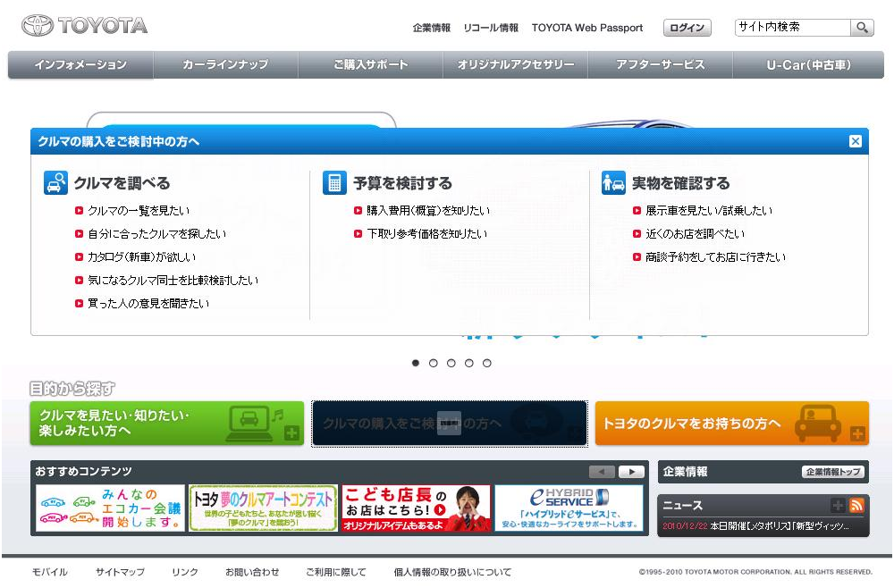Open 展示車を見たい/試乗したい link
The height and width of the screenshot is (588, 894).
click(709, 210)
